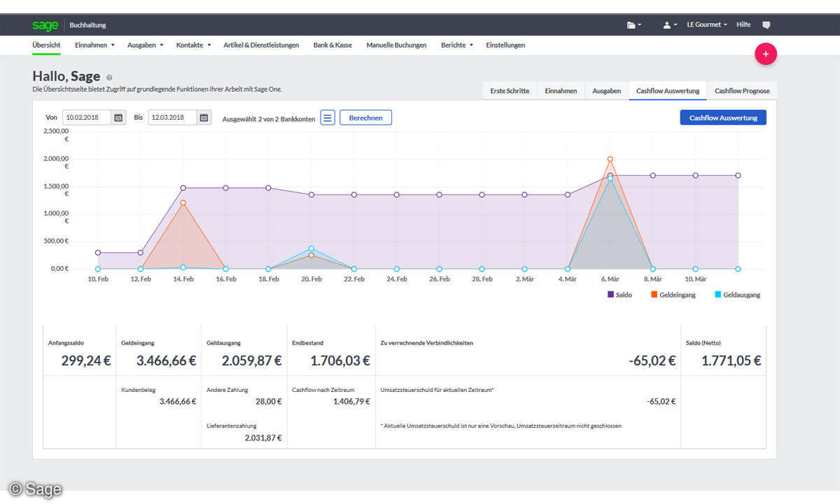The width and height of the screenshot is (840, 504).
Task: Click the orange Geldeingang point at 14. Feb
Action: [183, 203]
